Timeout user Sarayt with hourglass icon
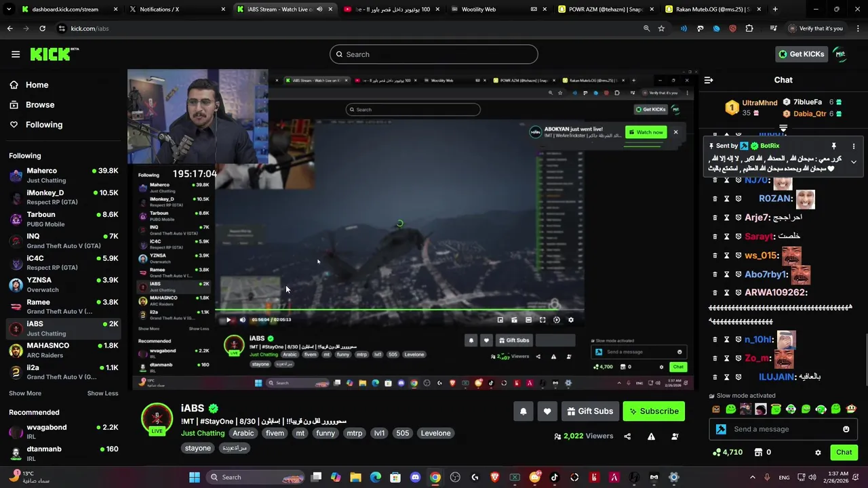Image resolution: width=868 pixels, height=488 pixels. [x=726, y=237]
